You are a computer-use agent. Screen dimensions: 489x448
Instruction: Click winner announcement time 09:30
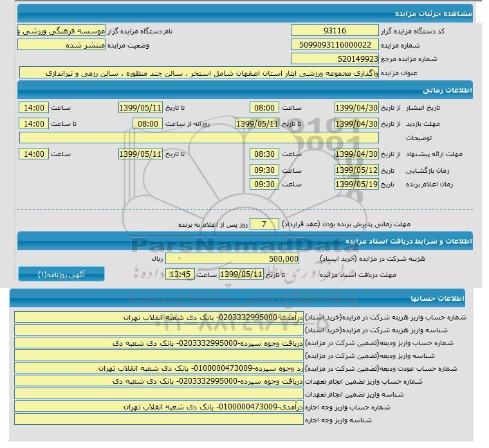264,184
